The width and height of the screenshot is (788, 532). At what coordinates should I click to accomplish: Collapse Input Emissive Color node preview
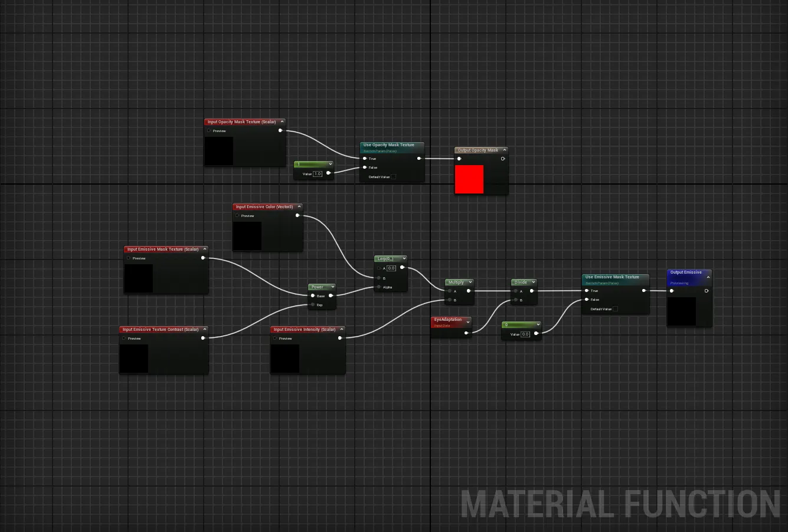click(x=299, y=207)
